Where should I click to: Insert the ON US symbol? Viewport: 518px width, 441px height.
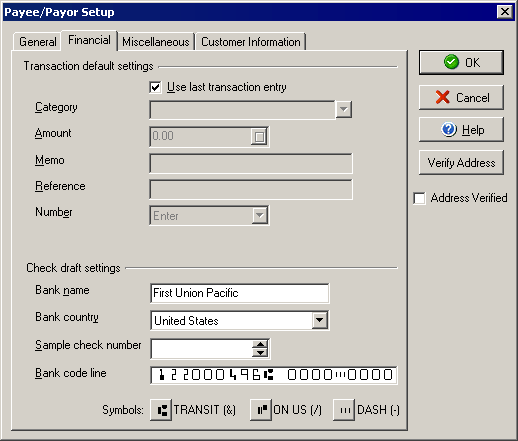point(261,410)
